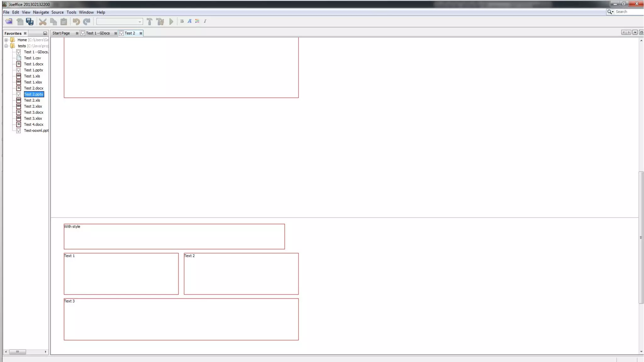
Task: Click the Run play icon
Action: click(x=171, y=21)
